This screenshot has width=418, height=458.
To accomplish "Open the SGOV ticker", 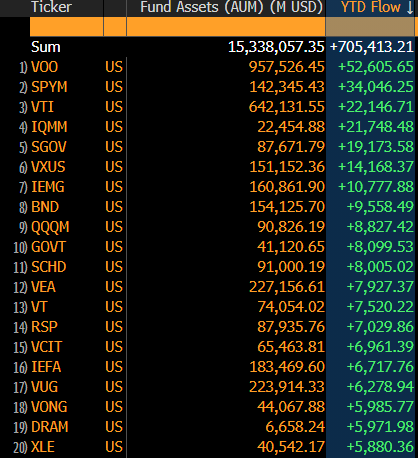I will [49, 147].
